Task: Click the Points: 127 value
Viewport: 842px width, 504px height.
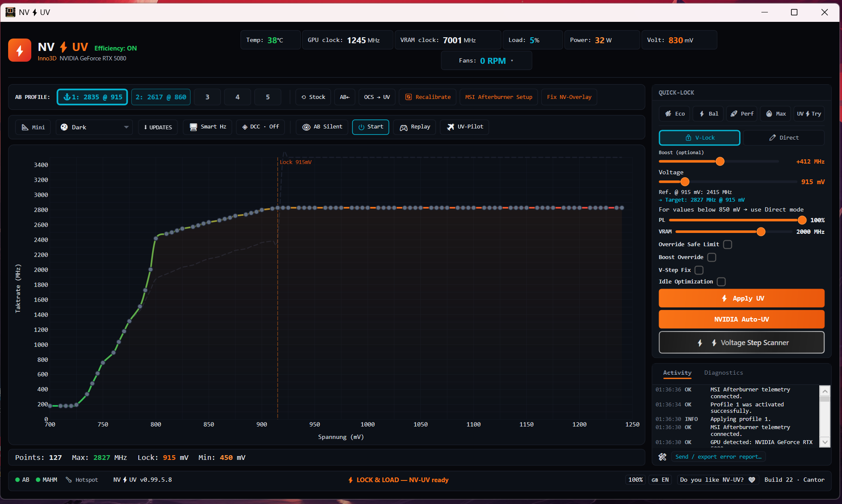Action: coord(55,458)
